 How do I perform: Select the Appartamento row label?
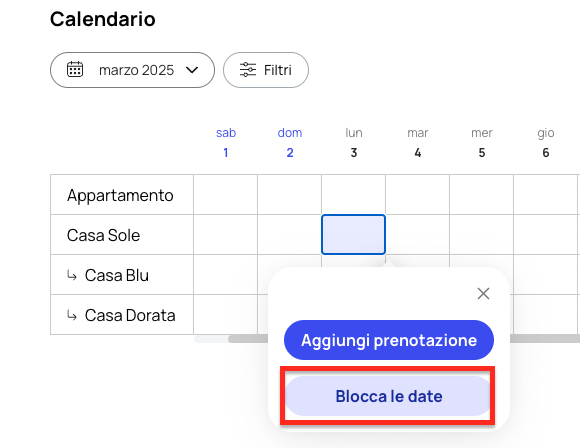(x=120, y=195)
